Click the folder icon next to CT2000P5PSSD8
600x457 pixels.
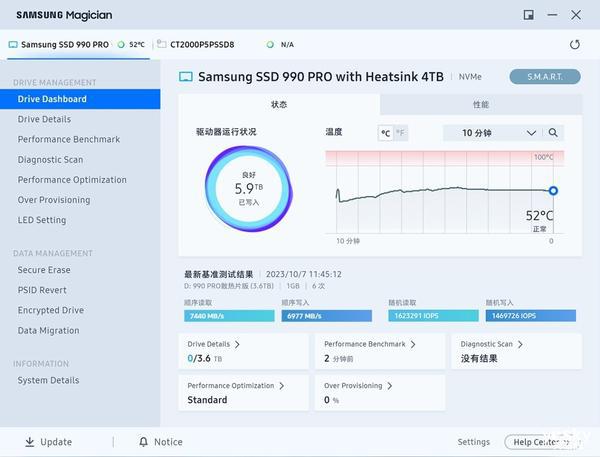pyautogui.click(x=161, y=44)
